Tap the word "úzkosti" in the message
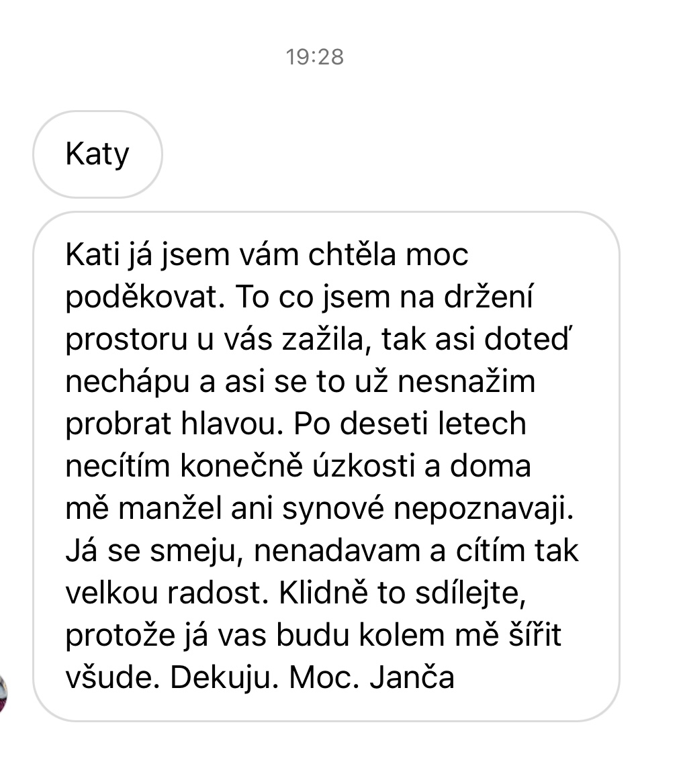Viewport: 681px width, 784px height. point(364,466)
